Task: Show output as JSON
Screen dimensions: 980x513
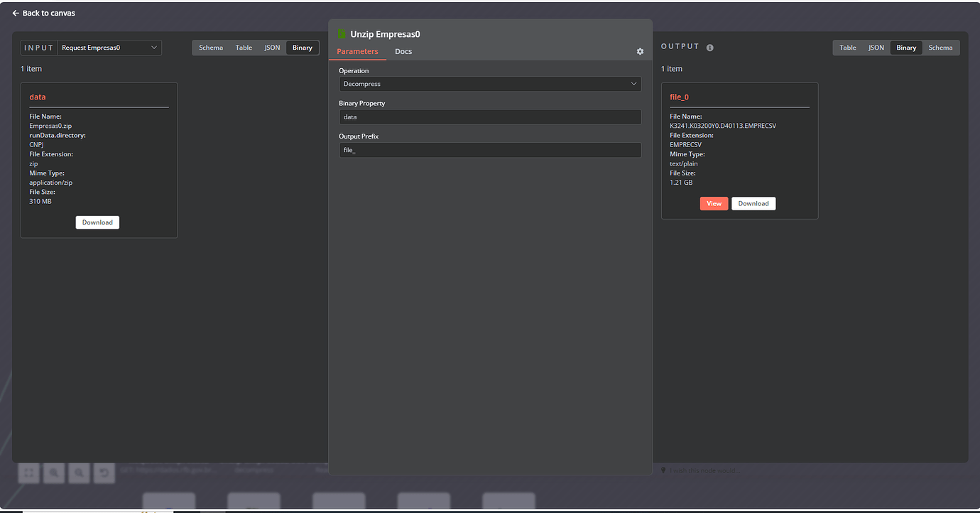Action: (x=876, y=48)
